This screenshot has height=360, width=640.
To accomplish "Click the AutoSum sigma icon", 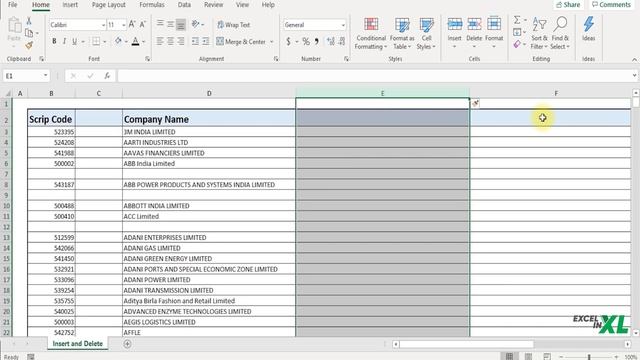I will click(517, 20).
